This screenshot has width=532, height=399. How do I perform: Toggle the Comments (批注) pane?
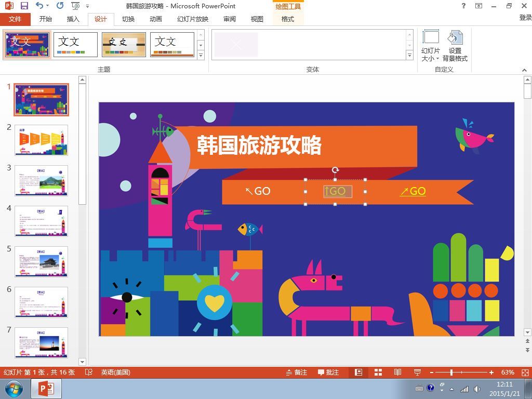pos(328,373)
